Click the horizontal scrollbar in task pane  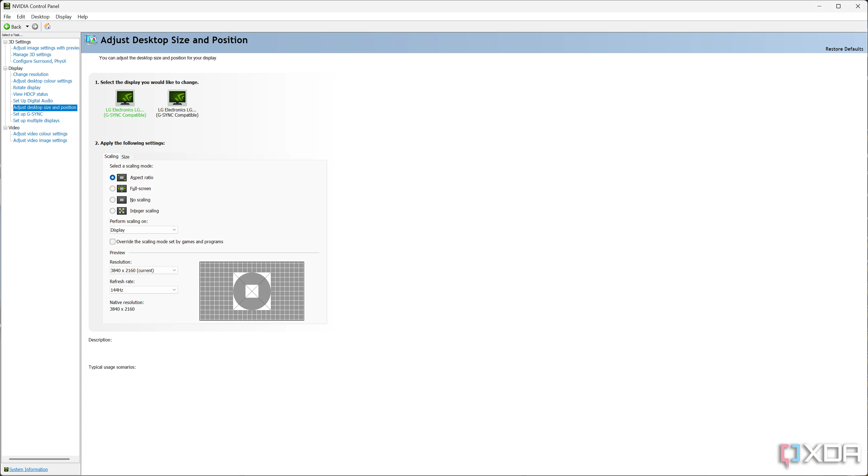[x=39, y=459]
